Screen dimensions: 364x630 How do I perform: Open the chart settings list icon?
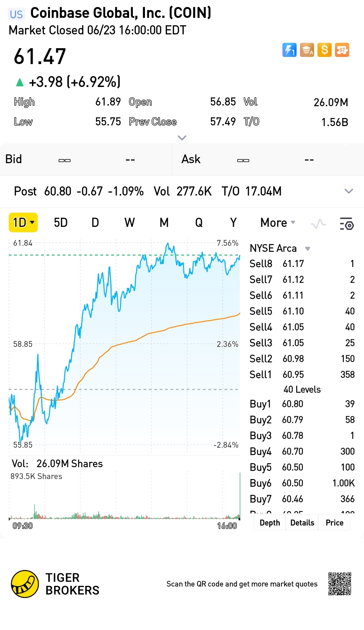(346, 223)
